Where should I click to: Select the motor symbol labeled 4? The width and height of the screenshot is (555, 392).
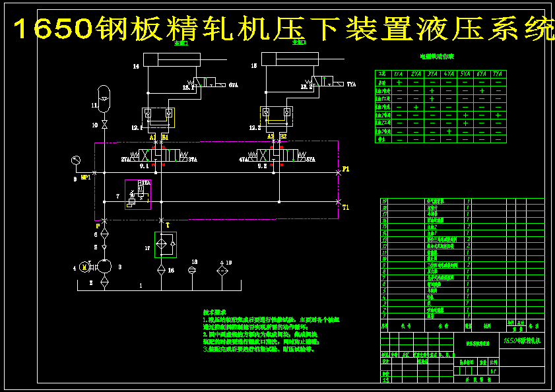pos(84,267)
